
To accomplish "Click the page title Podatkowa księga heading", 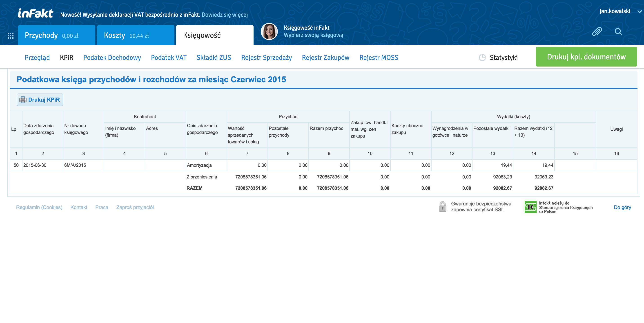I will pyautogui.click(x=151, y=80).
